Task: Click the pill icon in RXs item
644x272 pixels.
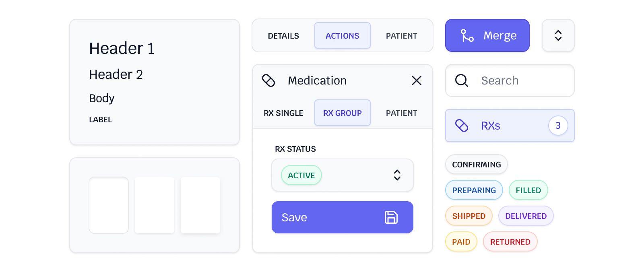Action: pyautogui.click(x=462, y=126)
